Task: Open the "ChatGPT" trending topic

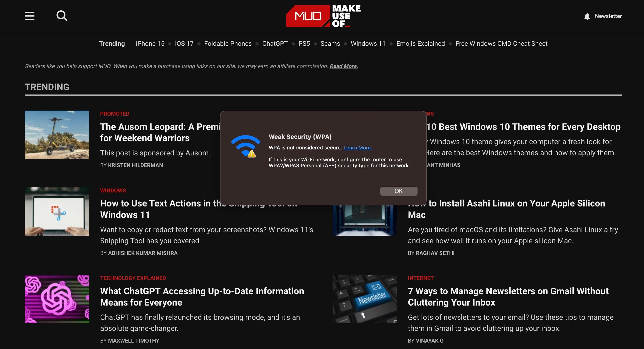Action: click(274, 43)
